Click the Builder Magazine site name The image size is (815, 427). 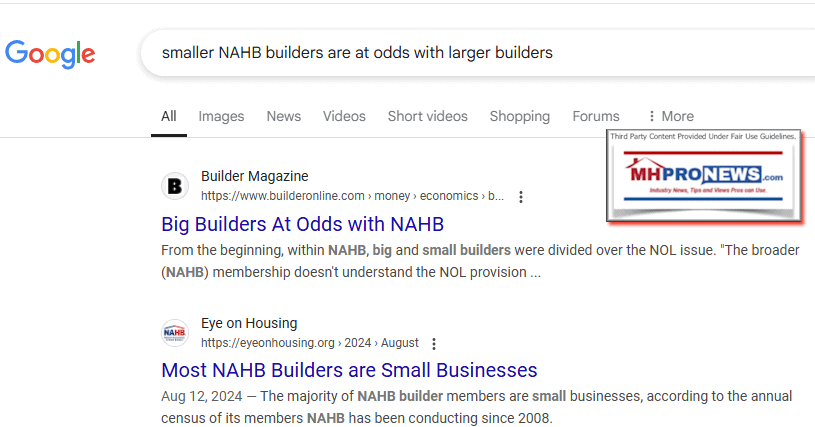[254, 176]
